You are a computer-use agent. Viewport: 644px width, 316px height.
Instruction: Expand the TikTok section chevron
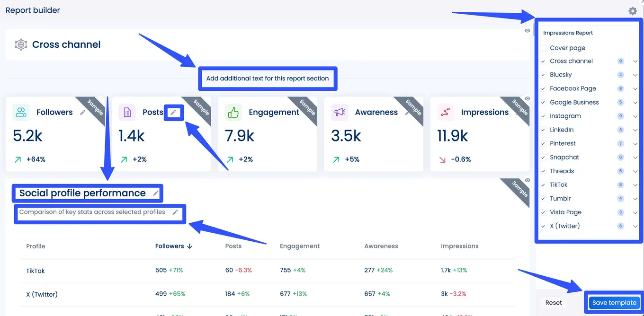click(635, 184)
